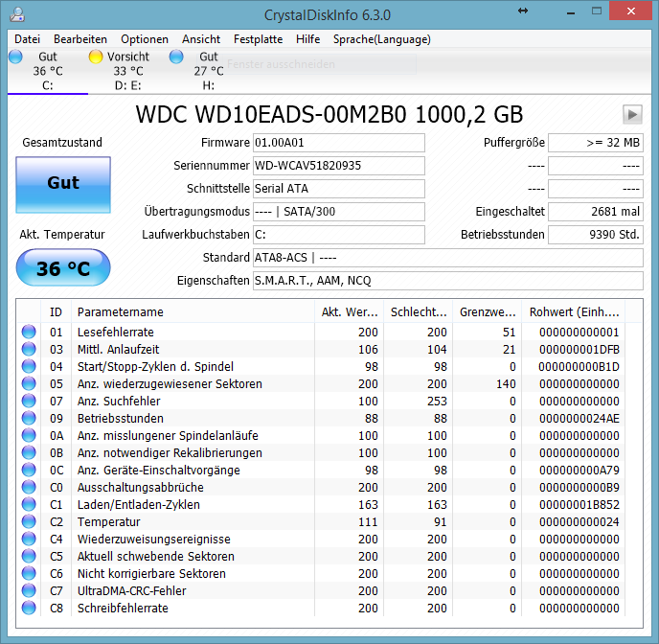Viewport: 659px width, 644px height.
Task: Click status orb of ID 09 Betriebsstunden row
Action: coord(29,418)
